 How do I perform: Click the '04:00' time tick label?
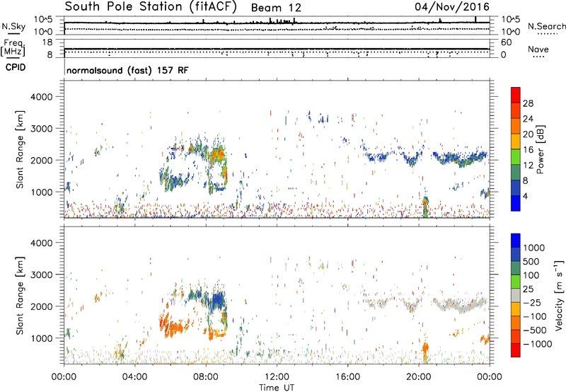click(135, 377)
